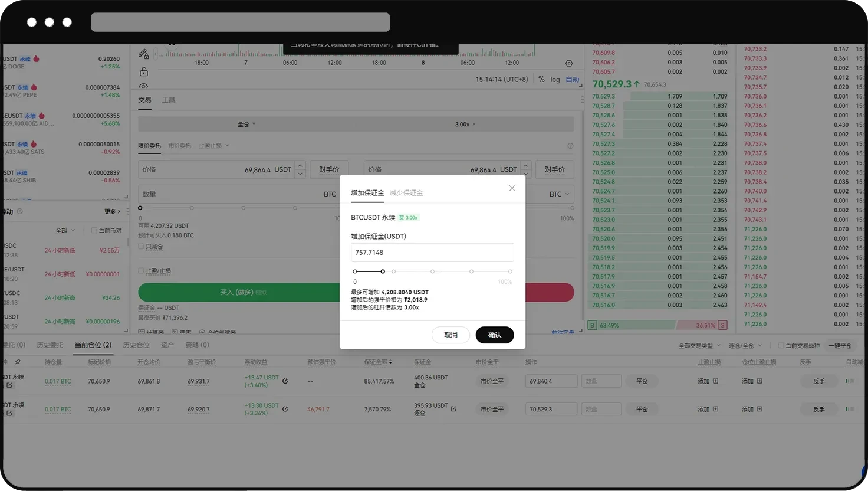Click buy quantity slider start handle
The image size is (868, 491).
pyautogui.click(x=140, y=208)
